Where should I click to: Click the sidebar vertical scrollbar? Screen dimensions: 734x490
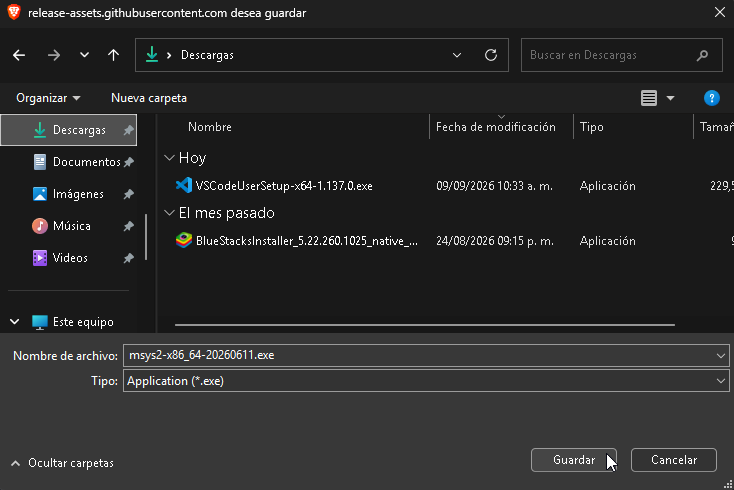tap(146, 237)
